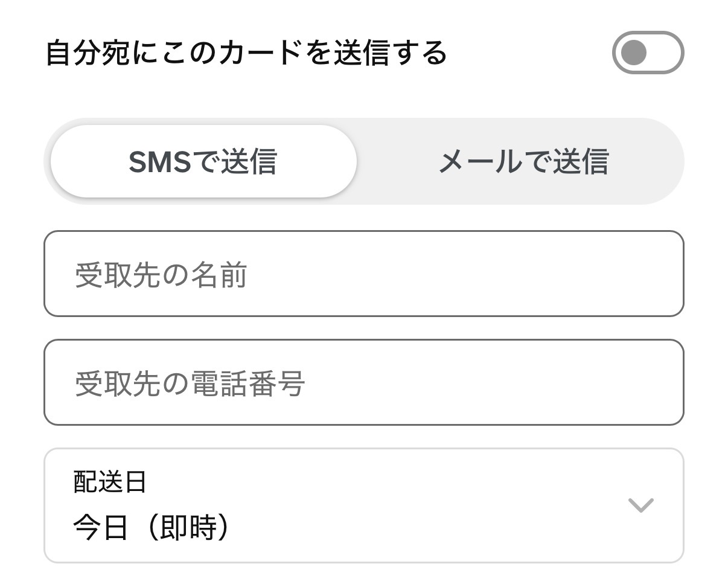Focus the 受取先の名前 input field
The height and width of the screenshot is (584, 728).
(363, 274)
